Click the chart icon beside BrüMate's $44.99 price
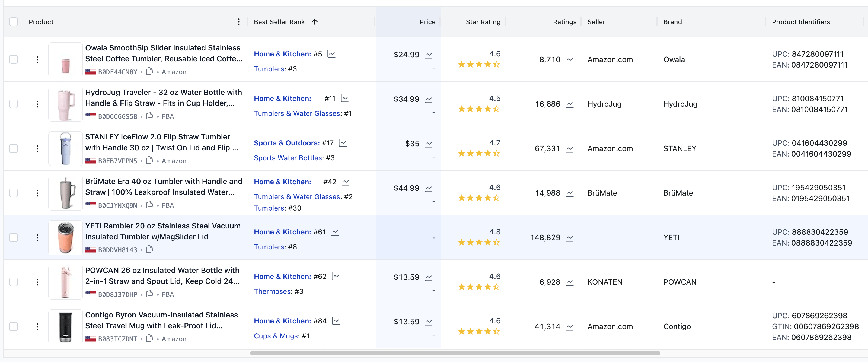 pyautogui.click(x=429, y=188)
